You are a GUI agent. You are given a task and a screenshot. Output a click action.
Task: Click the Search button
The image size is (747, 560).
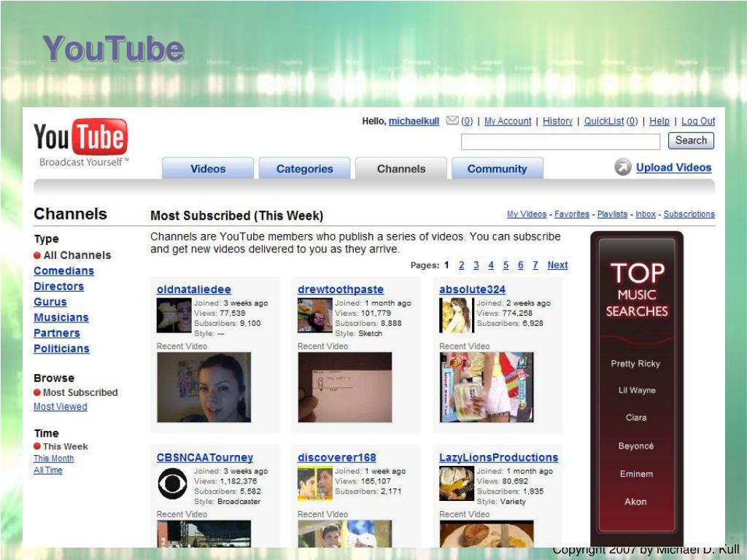click(x=691, y=141)
